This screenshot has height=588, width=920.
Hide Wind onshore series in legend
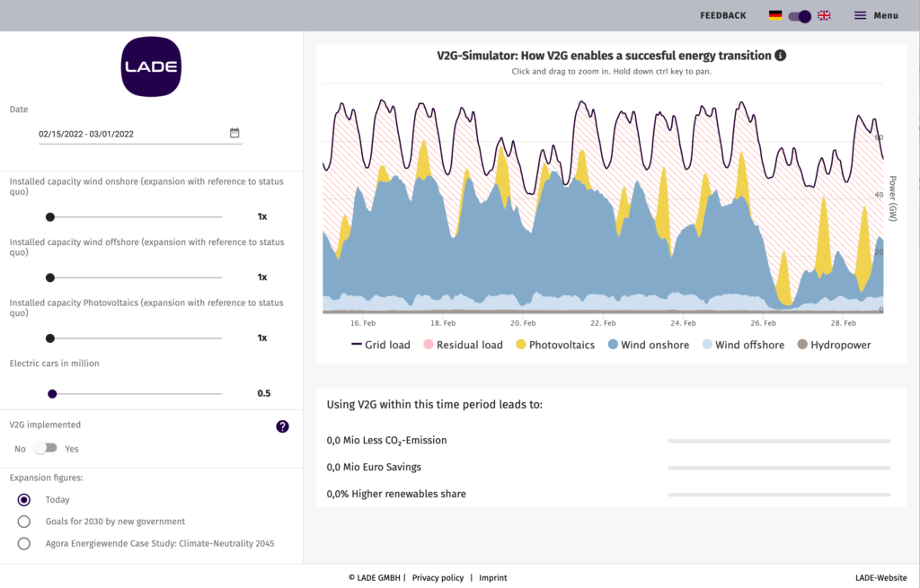648,345
